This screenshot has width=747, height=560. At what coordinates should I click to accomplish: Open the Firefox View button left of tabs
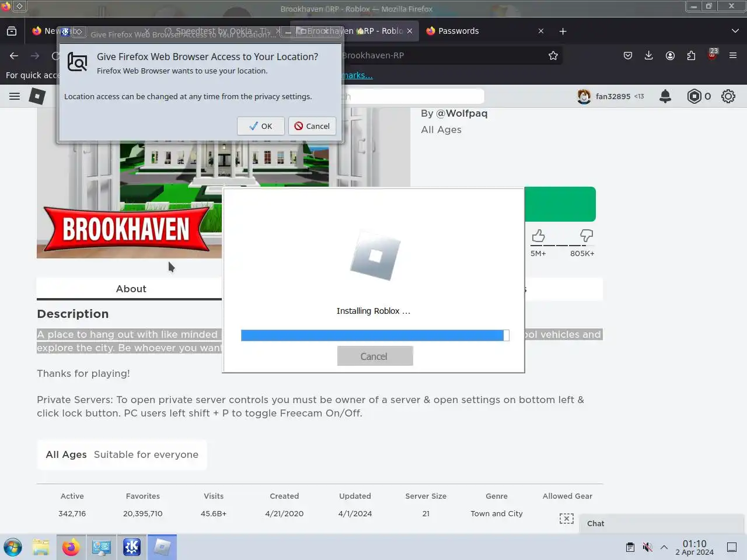click(x=12, y=31)
